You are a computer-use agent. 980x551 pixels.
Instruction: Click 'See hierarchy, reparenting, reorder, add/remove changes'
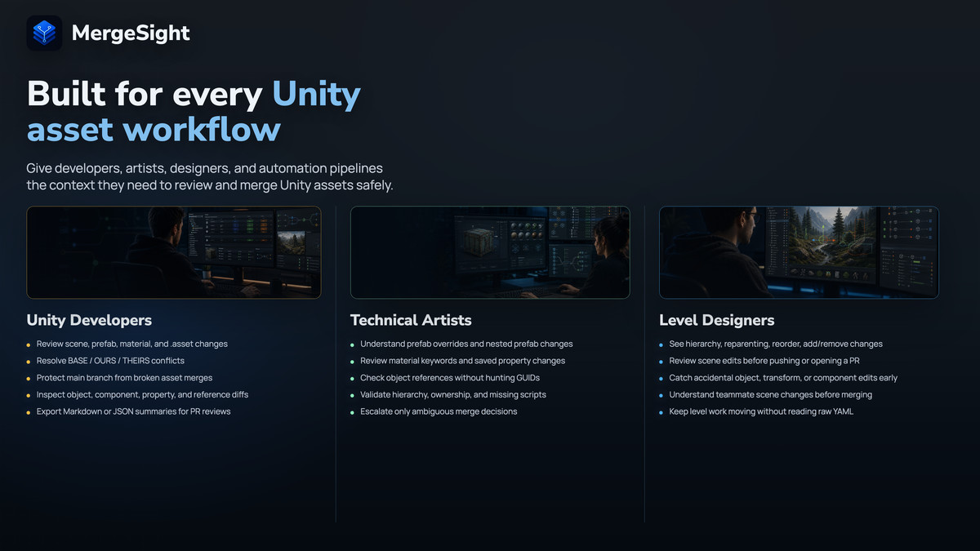coord(776,344)
